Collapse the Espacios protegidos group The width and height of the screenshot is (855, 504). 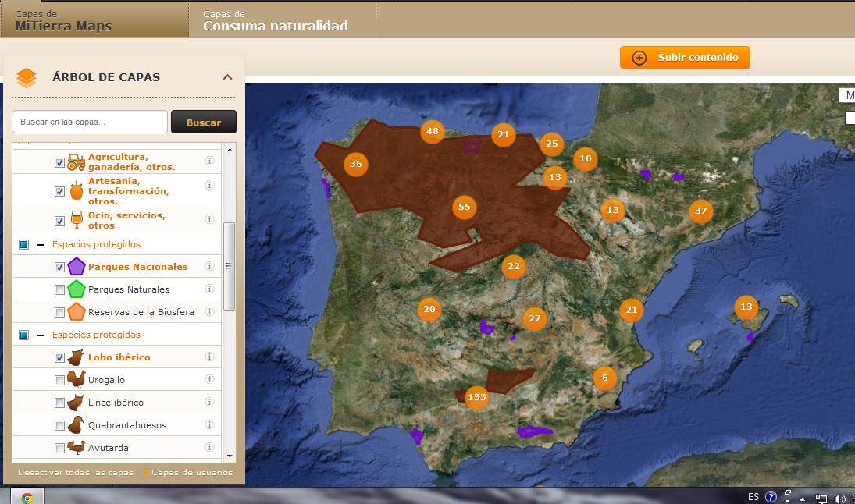coord(41,243)
